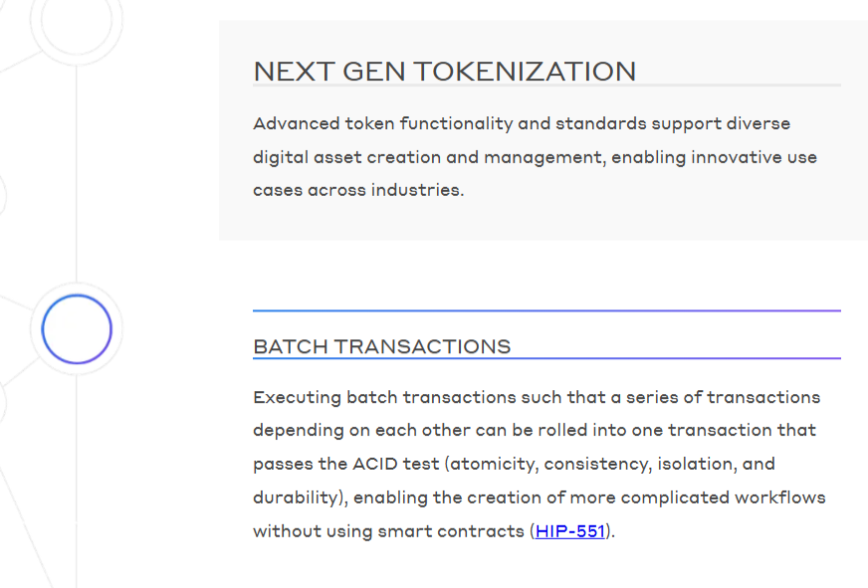Open the HIP-551 link
Viewport: 868px width, 588px height.
click(x=569, y=531)
